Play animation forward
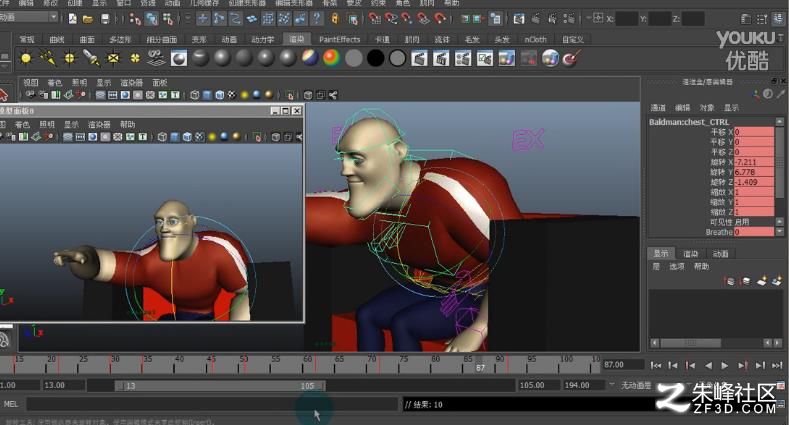 (725, 366)
